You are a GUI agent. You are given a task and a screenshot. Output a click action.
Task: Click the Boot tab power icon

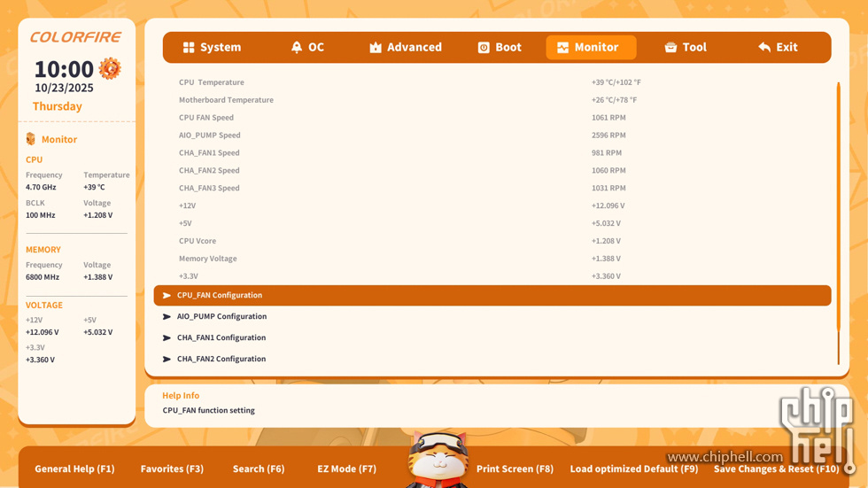coord(484,48)
